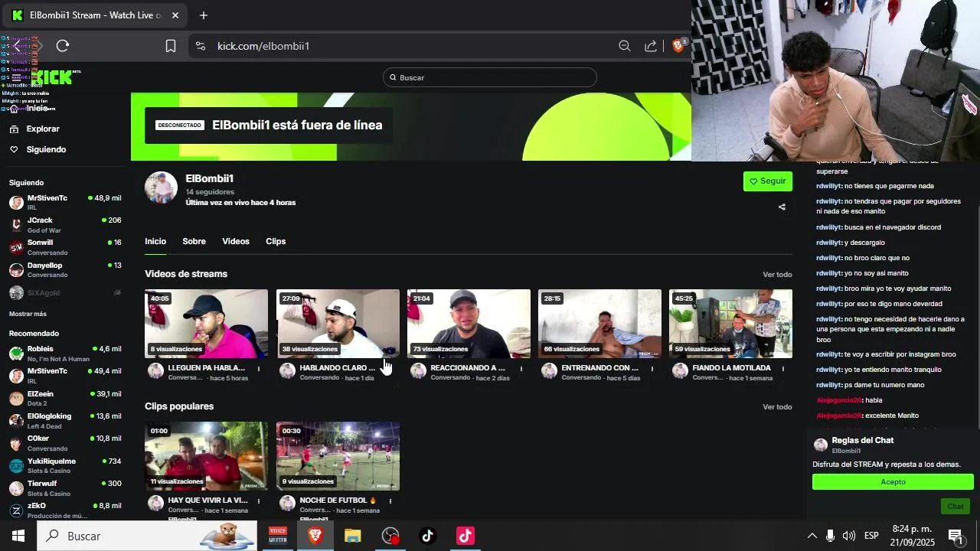Viewport: 980px width, 551px height.
Task: Play the 45:25 FIANDO LA MOTILADA video
Action: (730, 324)
